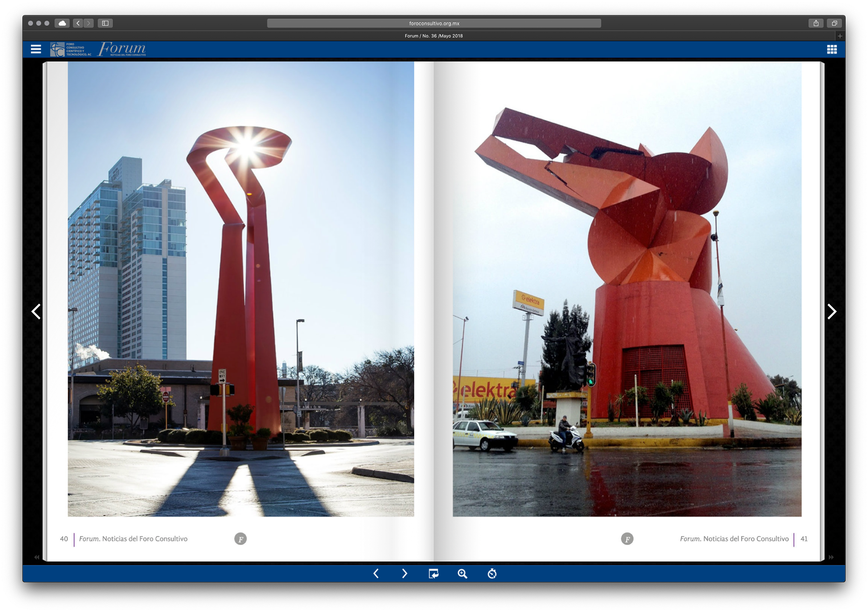This screenshot has height=612, width=868.
Task: Open the hamburger menu in header
Action: pyautogui.click(x=36, y=49)
